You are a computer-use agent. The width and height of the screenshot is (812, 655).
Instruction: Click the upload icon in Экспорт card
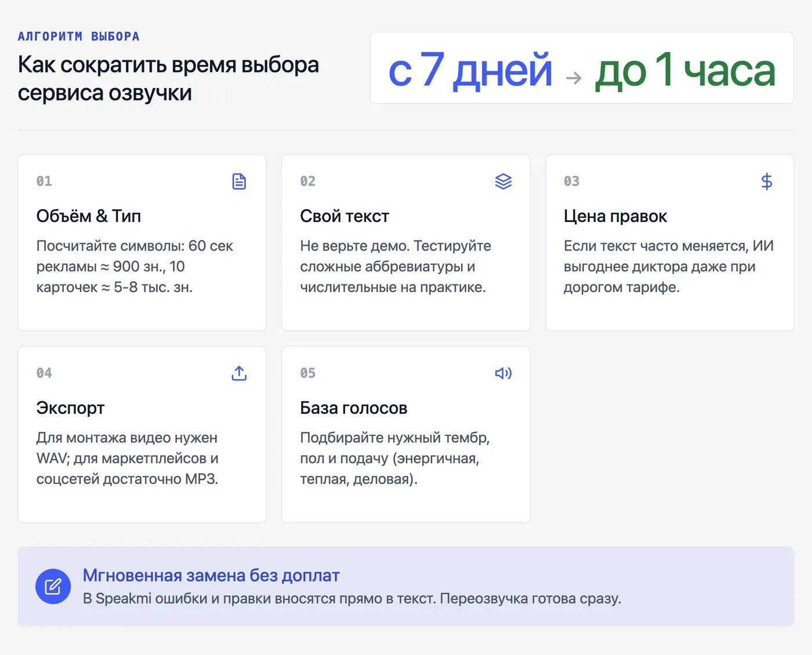tap(239, 373)
